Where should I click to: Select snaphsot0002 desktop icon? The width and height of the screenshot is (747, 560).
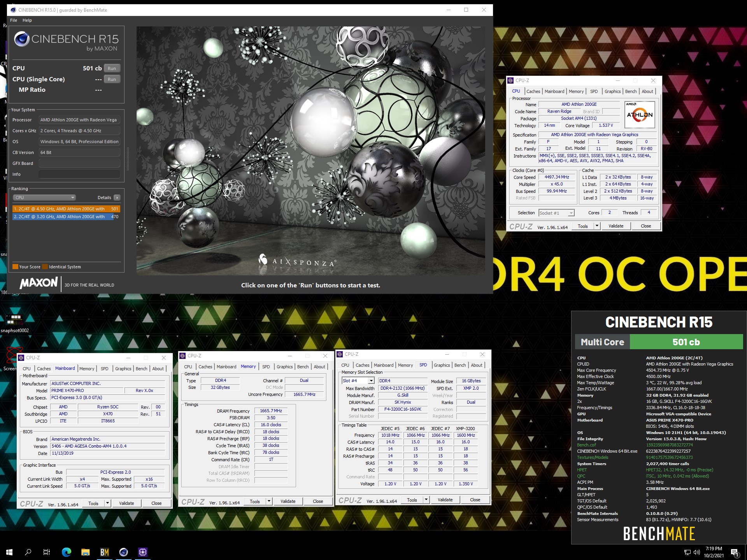14,324
